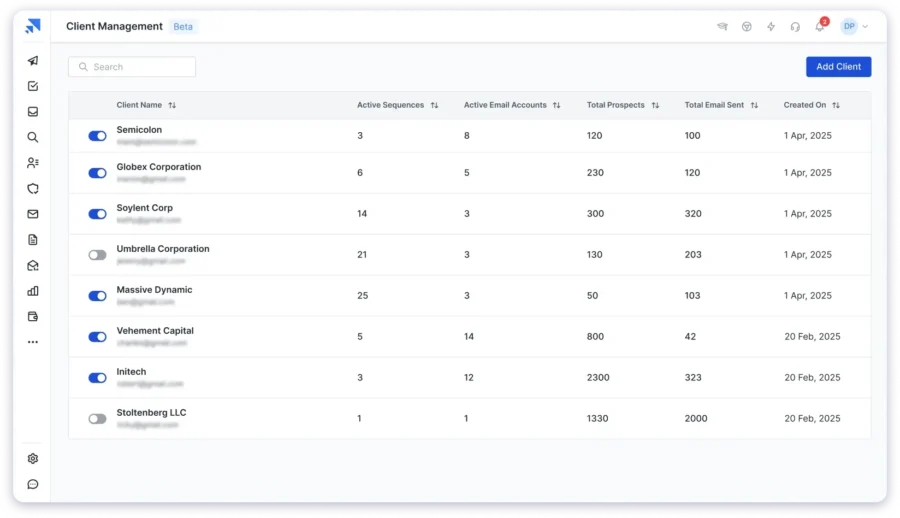
Task: Click the chat bubble icon at sidebar bottom
Action: click(x=33, y=484)
